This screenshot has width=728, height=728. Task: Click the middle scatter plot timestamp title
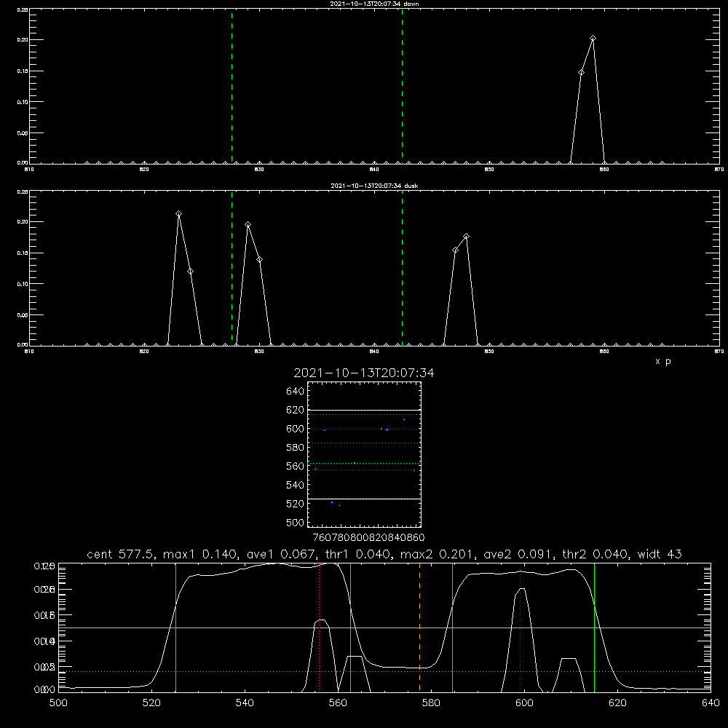click(x=364, y=373)
